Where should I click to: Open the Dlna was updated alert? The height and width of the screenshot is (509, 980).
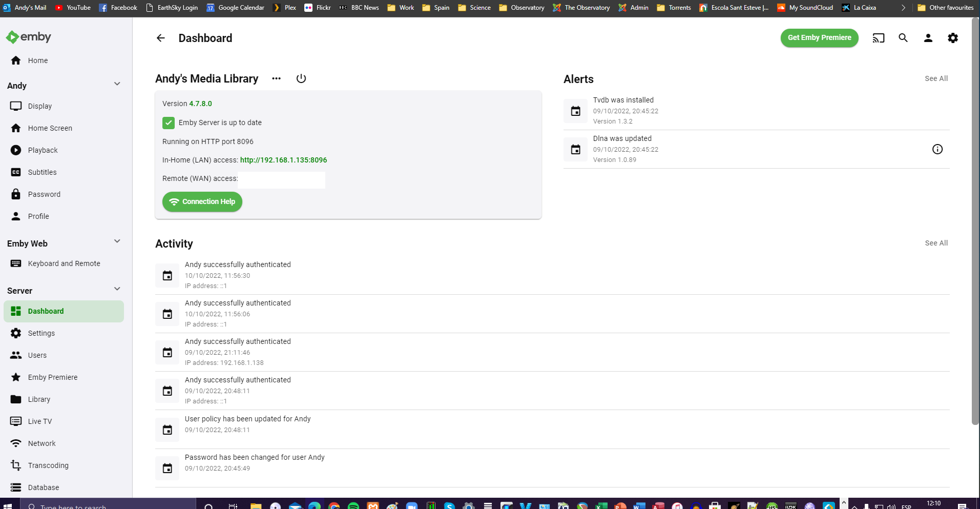756,149
